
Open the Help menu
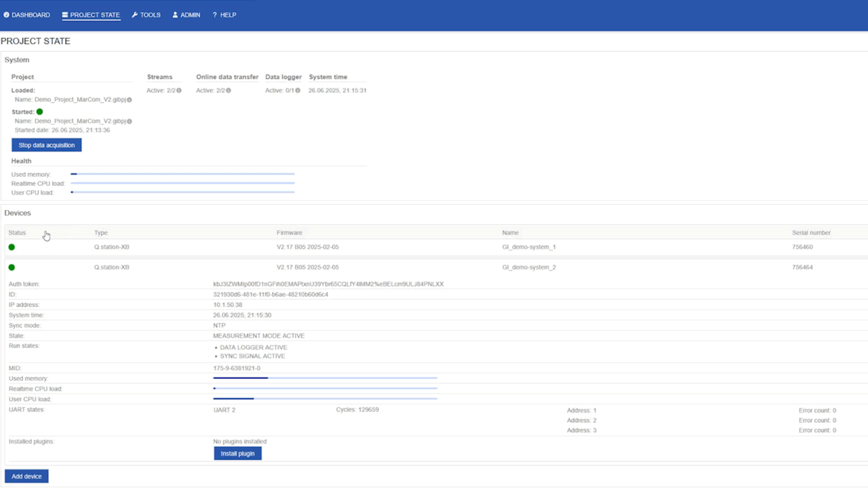pyautogui.click(x=224, y=15)
